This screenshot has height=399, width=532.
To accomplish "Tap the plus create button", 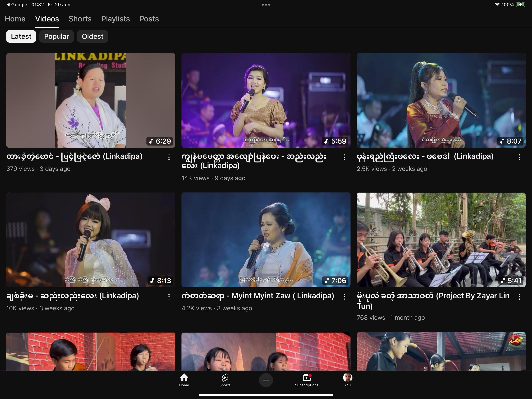I will [266, 380].
